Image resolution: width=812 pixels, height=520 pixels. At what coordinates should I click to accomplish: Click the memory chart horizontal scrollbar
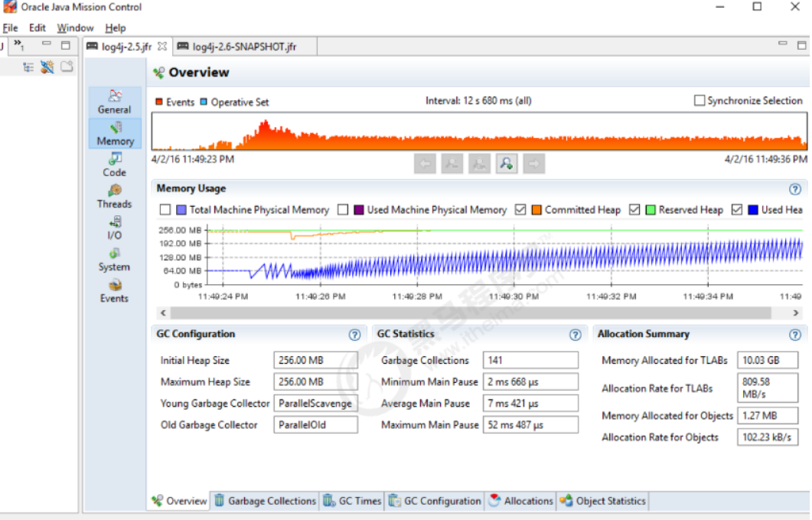[x=471, y=312]
